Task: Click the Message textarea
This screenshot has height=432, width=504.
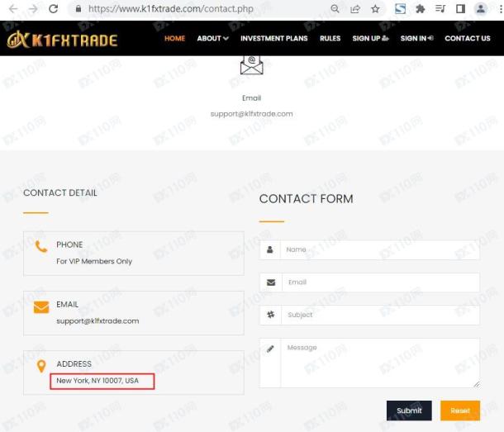Action: coord(380,363)
